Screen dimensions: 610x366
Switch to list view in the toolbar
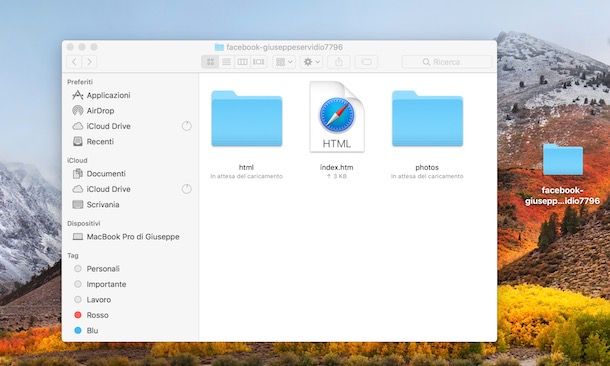click(226, 62)
